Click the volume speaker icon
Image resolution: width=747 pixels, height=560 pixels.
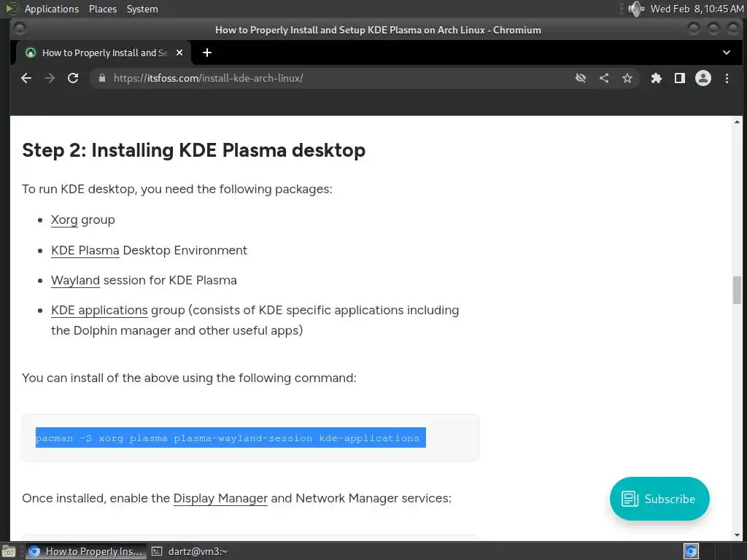point(635,9)
